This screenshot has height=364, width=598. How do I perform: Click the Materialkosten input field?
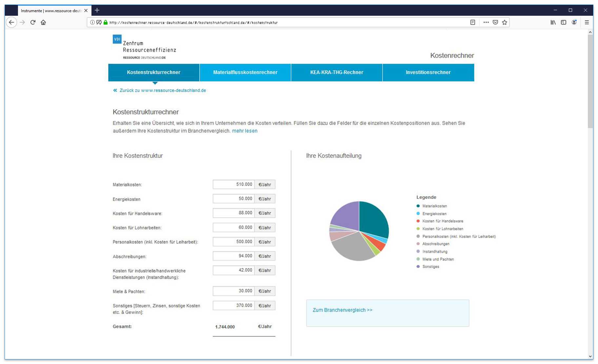(233, 184)
